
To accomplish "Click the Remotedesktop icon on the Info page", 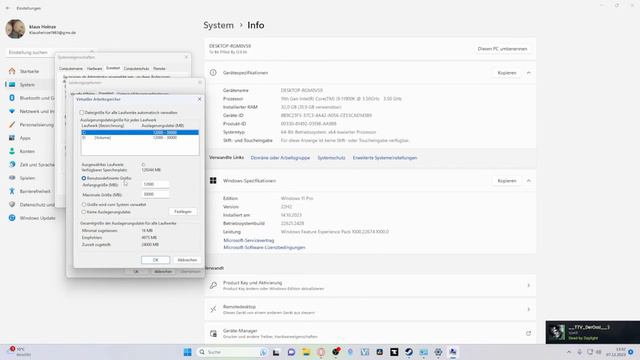I will click(213, 309).
